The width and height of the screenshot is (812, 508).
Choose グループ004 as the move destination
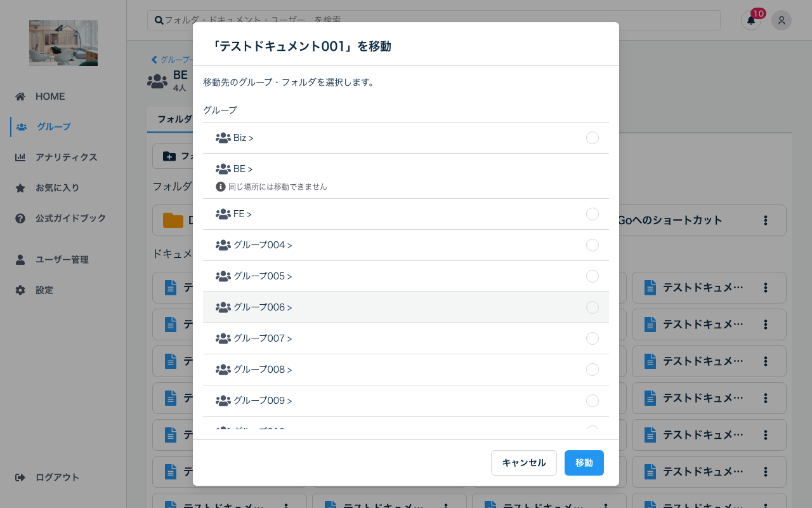click(x=593, y=245)
